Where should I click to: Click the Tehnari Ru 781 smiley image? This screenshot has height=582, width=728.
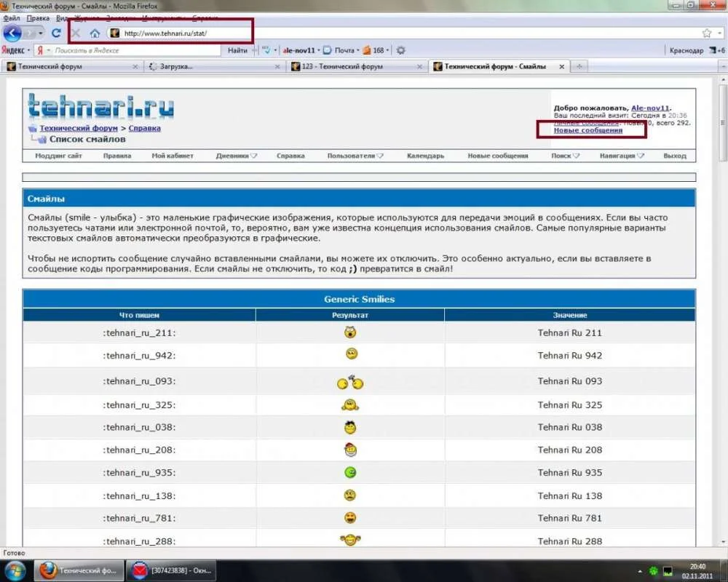click(350, 518)
